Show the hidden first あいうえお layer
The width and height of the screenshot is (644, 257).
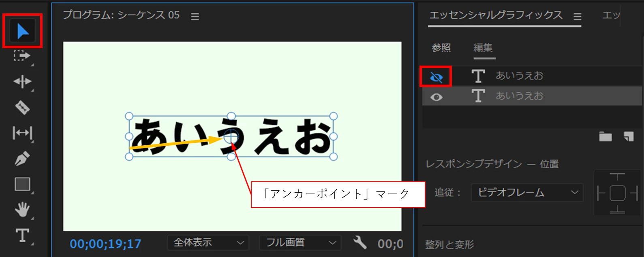(x=436, y=77)
